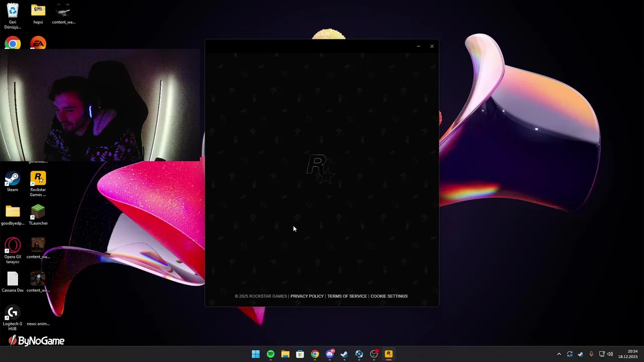Open network settings from the tray

pyautogui.click(x=602, y=354)
